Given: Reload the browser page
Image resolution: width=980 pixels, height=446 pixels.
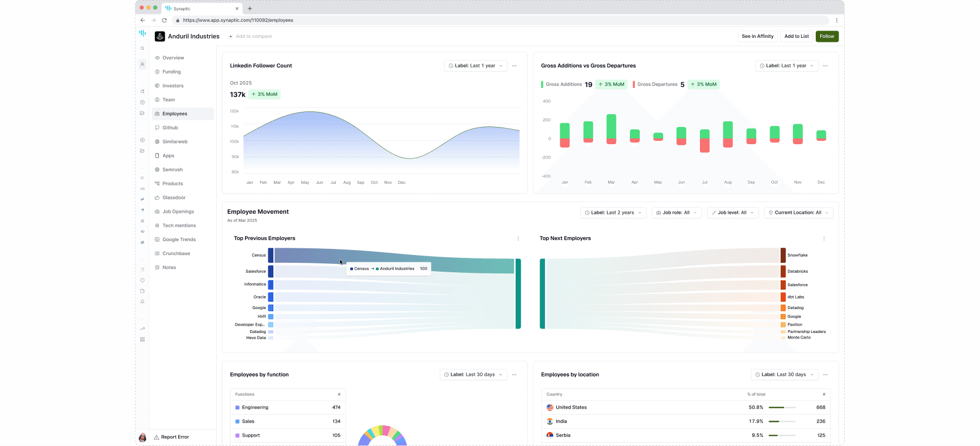Looking at the screenshot, I should 164,20.
